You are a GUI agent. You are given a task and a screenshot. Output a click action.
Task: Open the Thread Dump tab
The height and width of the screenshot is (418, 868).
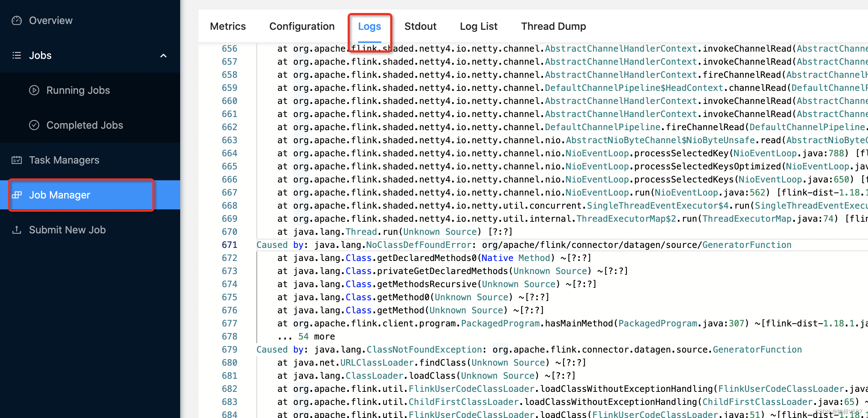click(553, 26)
